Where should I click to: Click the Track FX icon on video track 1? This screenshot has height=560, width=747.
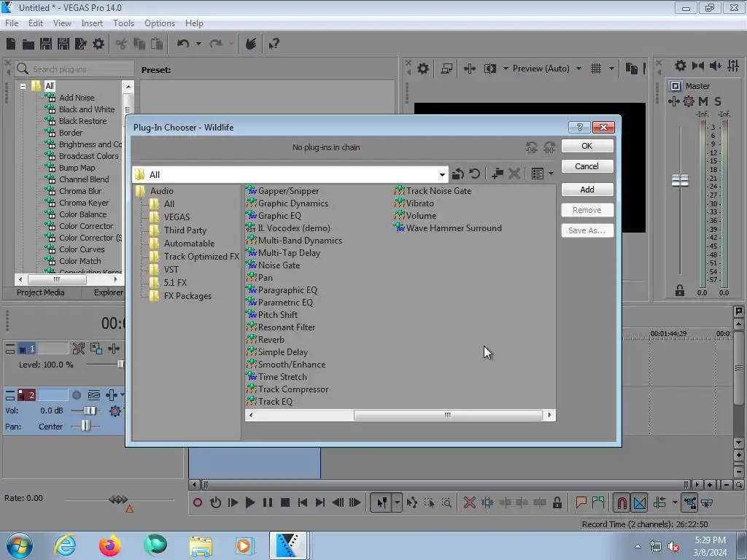[x=114, y=349]
